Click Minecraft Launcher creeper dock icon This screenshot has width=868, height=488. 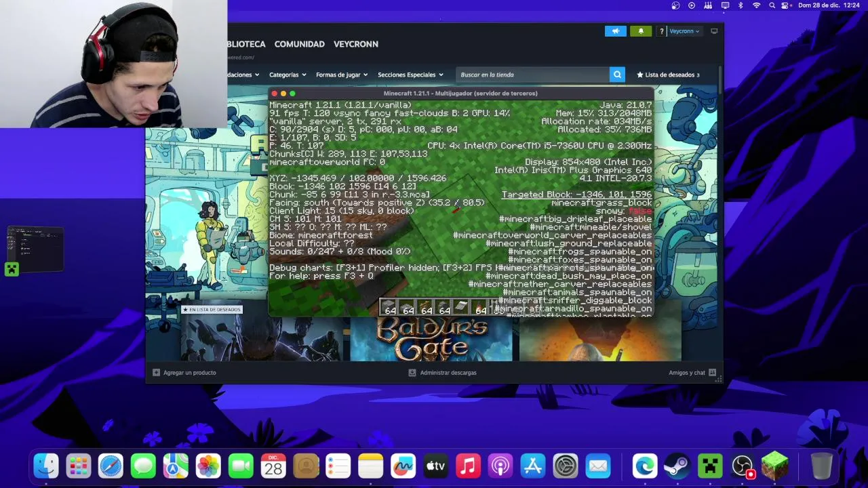tap(710, 466)
